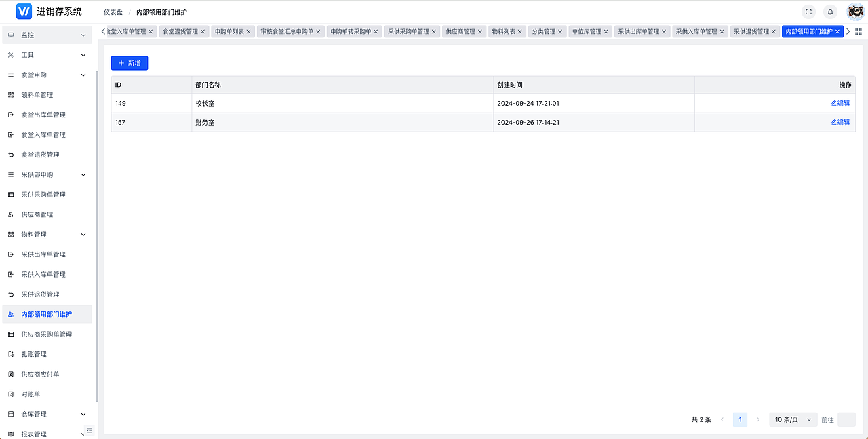The height and width of the screenshot is (439, 868).
Task: Close the 申购单转采购单 tab
Action: 376,31
